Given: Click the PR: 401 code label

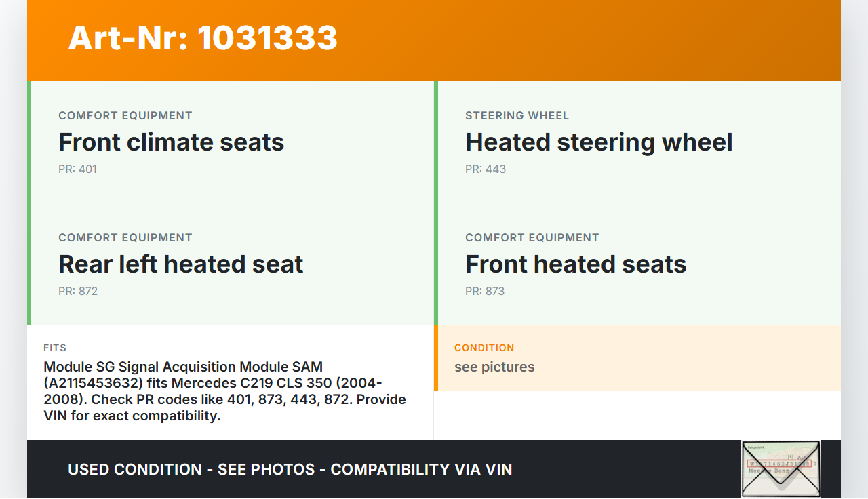Looking at the screenshot, I should tap(77, 169).
